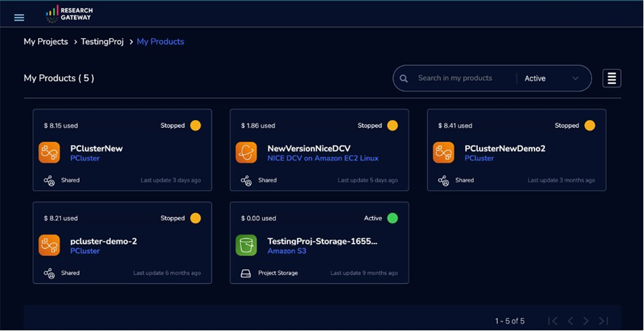The width and height of the screenshot is (644, 331).
Task: Navigate to TestingProj breadcrumb
Action: tap(102, 42)
